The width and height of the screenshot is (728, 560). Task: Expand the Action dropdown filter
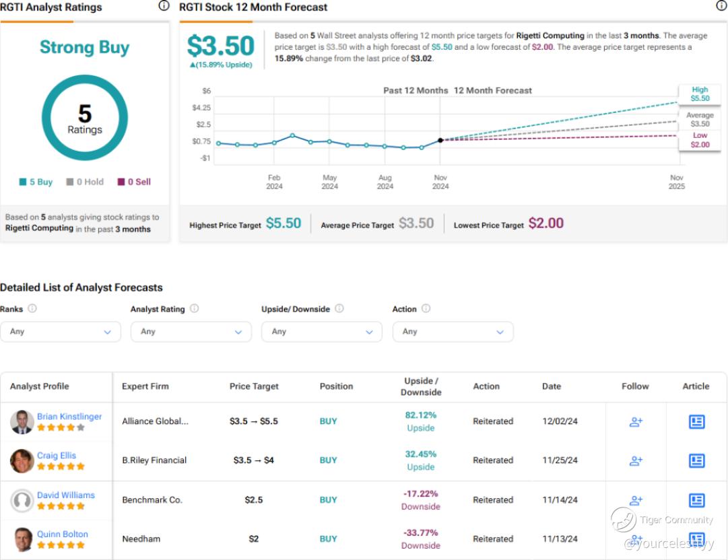(x=453, y=332)
